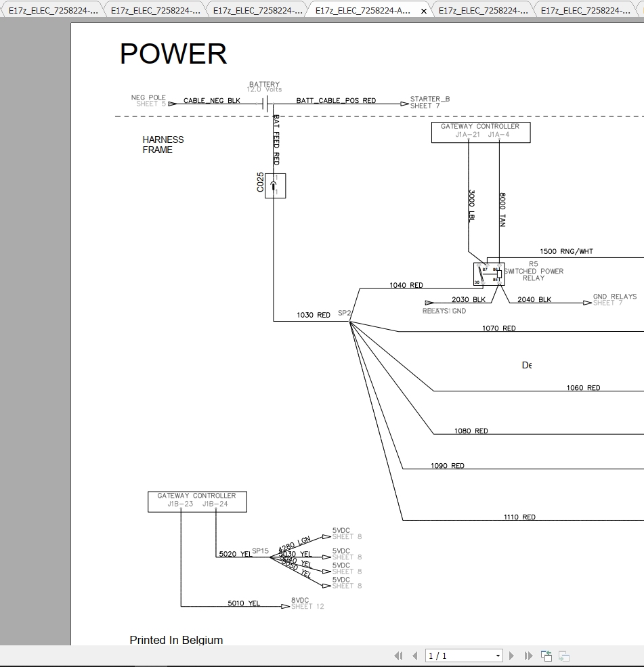Jump to the last page icon

click(x=528, y=655)
